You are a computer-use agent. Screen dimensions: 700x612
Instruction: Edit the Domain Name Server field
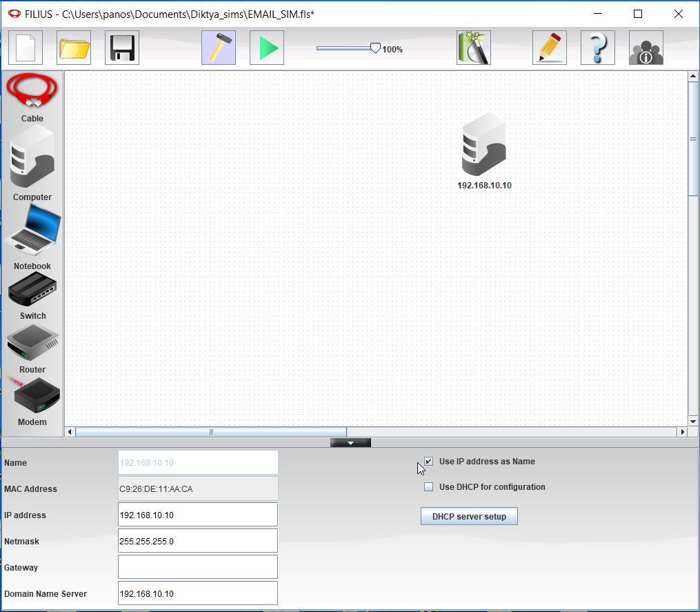(x=198, y=593)
